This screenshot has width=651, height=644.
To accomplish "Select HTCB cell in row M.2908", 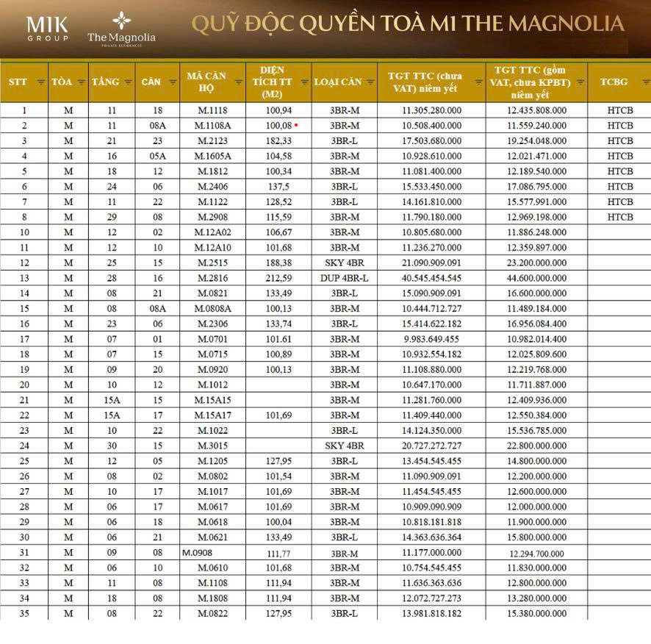I will 620,217.
